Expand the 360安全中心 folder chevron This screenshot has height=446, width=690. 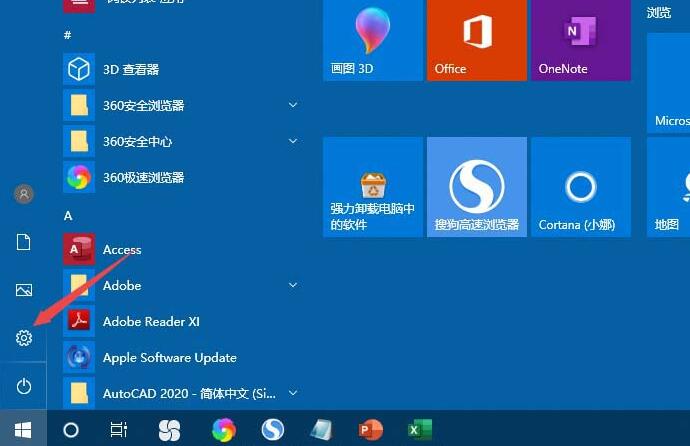pos(293,141)
